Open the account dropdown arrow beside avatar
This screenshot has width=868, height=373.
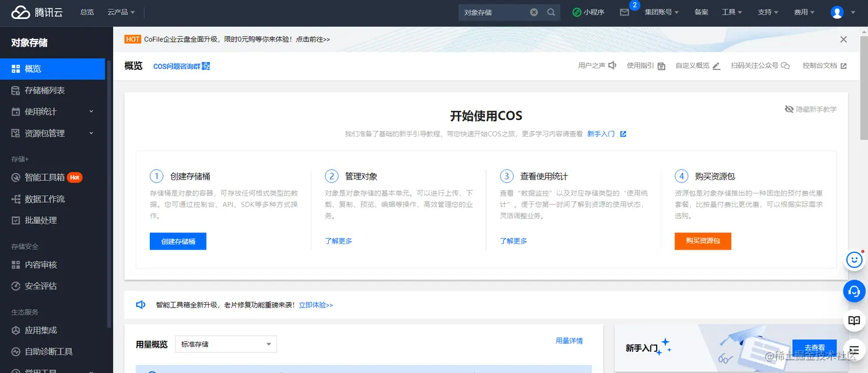(853, 12)
